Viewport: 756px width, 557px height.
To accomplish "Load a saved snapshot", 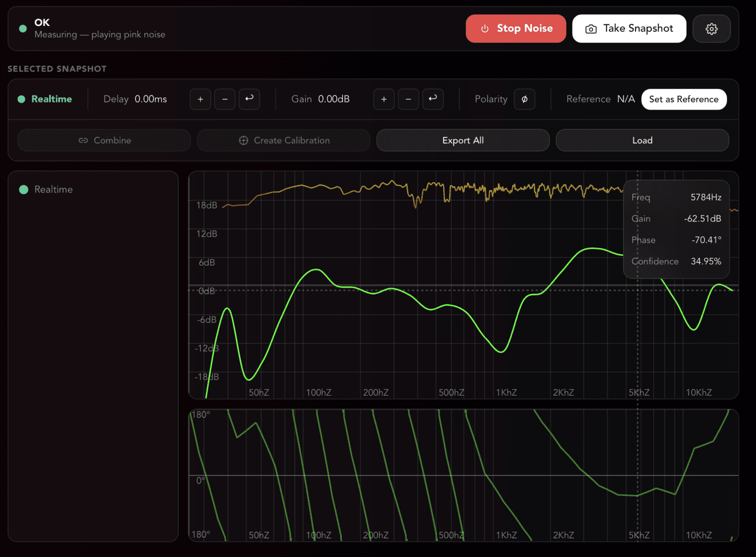I will click(x=642, y=140).
